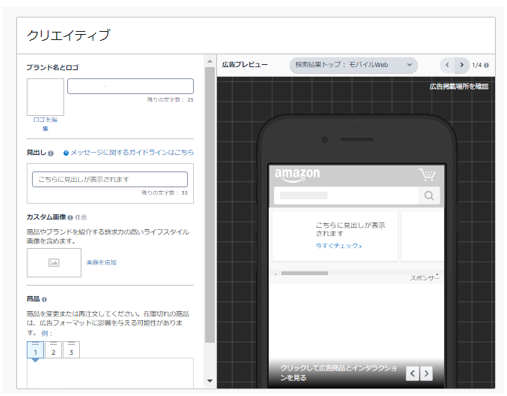The height and width of the screenshot is (396, 507).
Task: Open the 検索結果トップ：モバイルWeb placement dropdown
Action: [x=354, y=65]
